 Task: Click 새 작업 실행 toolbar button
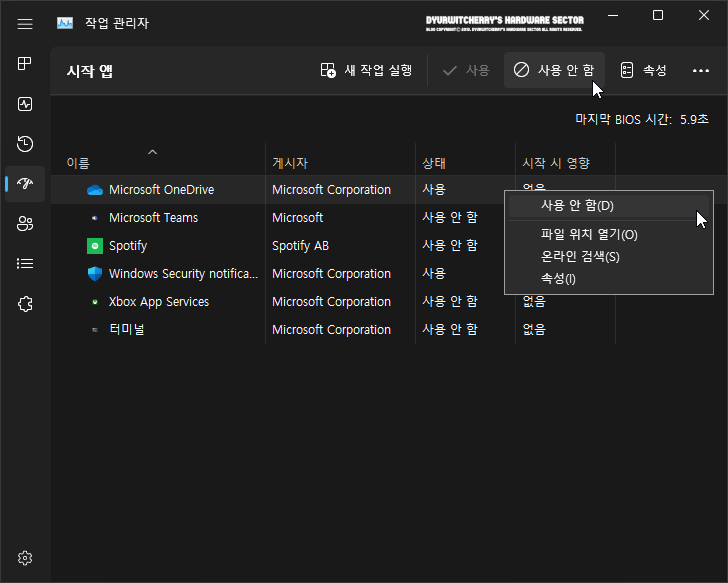(x=366, y=71)
